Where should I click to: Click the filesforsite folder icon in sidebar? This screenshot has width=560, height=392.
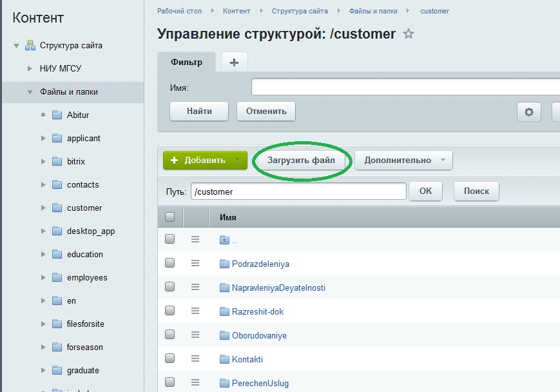coord(57,324)
